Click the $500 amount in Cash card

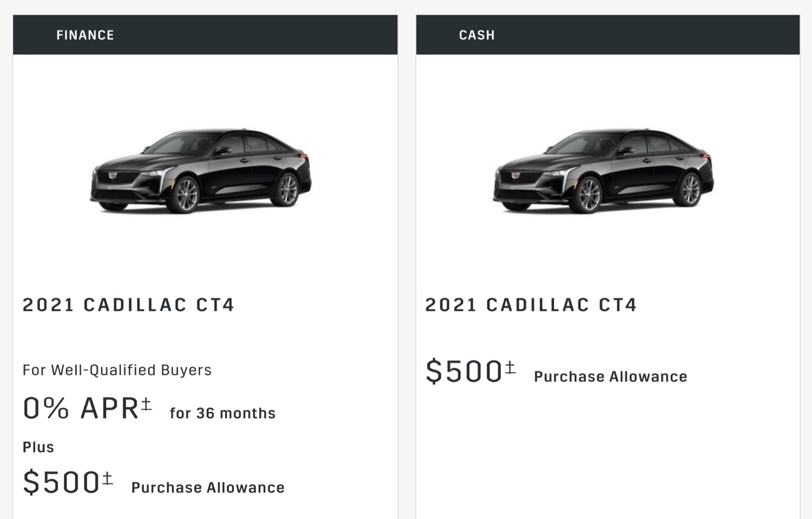coord(464,372)
